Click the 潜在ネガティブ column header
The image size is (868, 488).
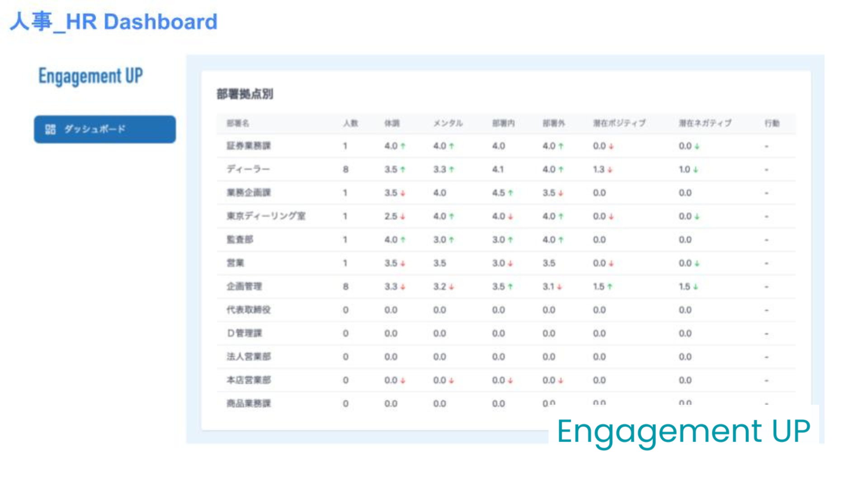click(x=705, y=123)
